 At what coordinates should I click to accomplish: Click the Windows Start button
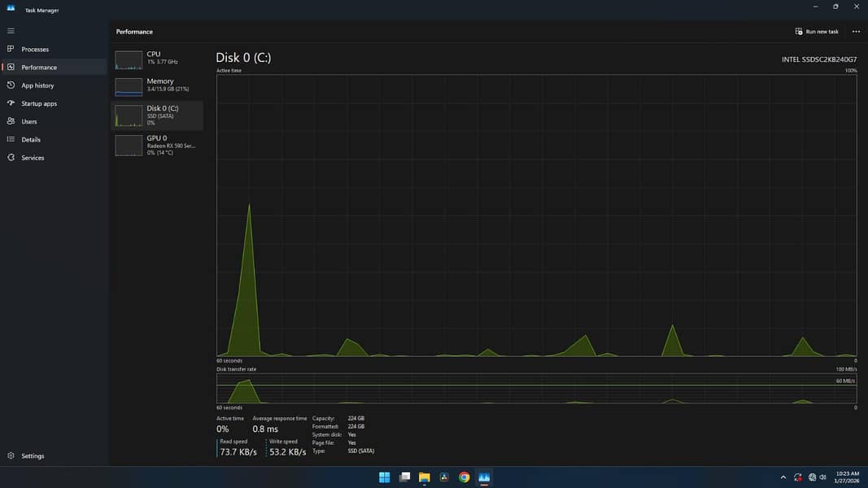pyautogui.click(x=384, y=477)
